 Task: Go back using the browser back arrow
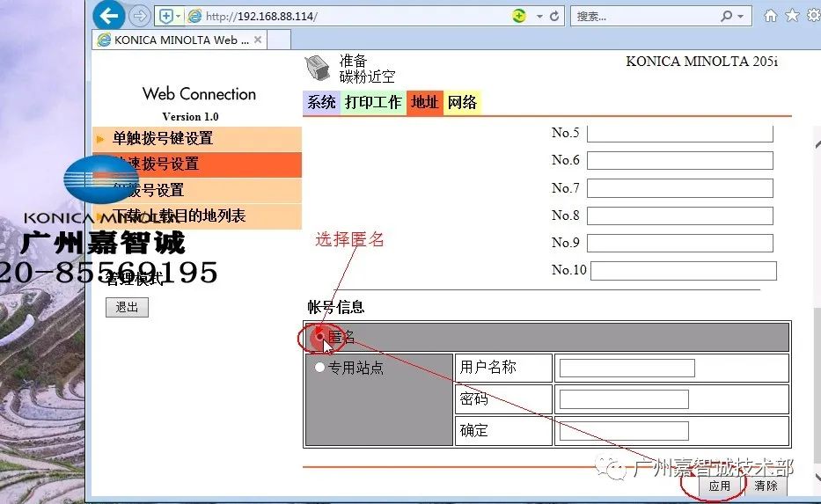[109, 16]
